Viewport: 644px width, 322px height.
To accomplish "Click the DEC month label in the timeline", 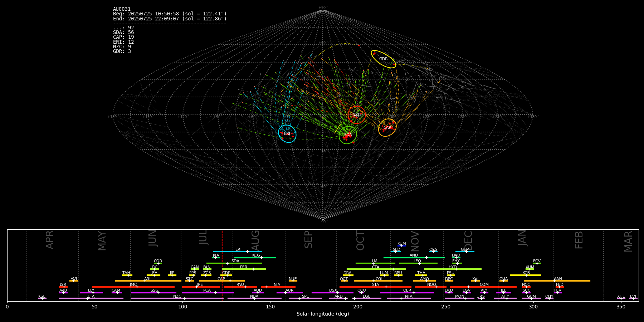I will [x=468, y=240].
